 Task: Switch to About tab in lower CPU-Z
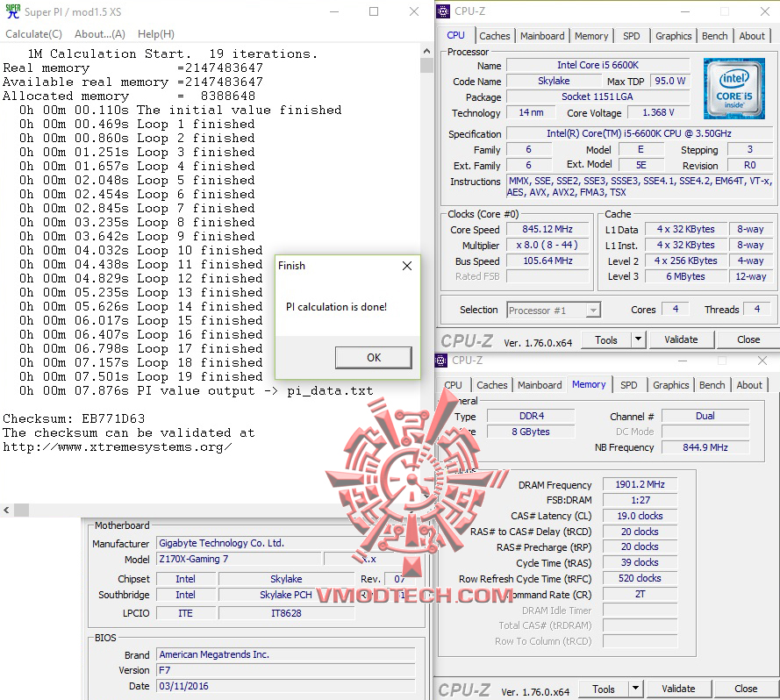749,385
